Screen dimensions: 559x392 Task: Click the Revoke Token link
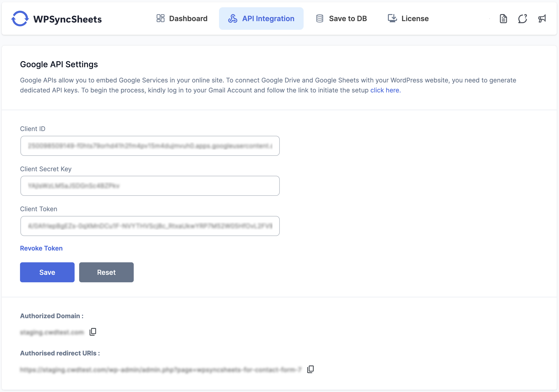click(41, 248)
